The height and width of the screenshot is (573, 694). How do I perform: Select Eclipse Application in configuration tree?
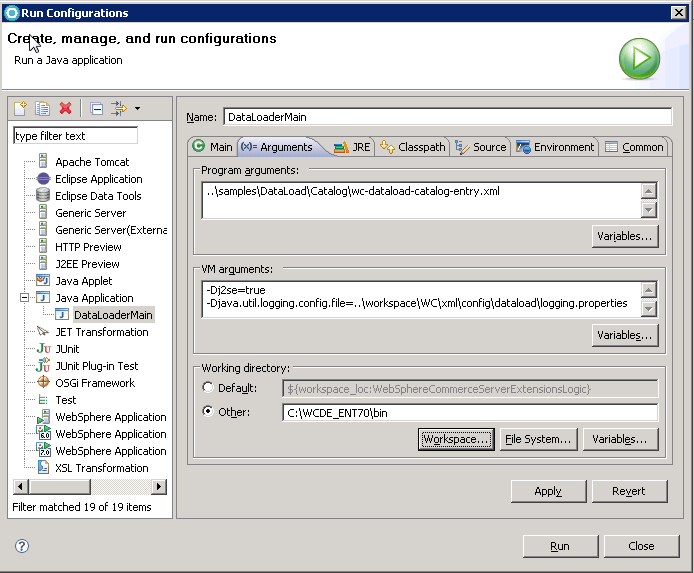pyautogui.click(x=98, y=179)
